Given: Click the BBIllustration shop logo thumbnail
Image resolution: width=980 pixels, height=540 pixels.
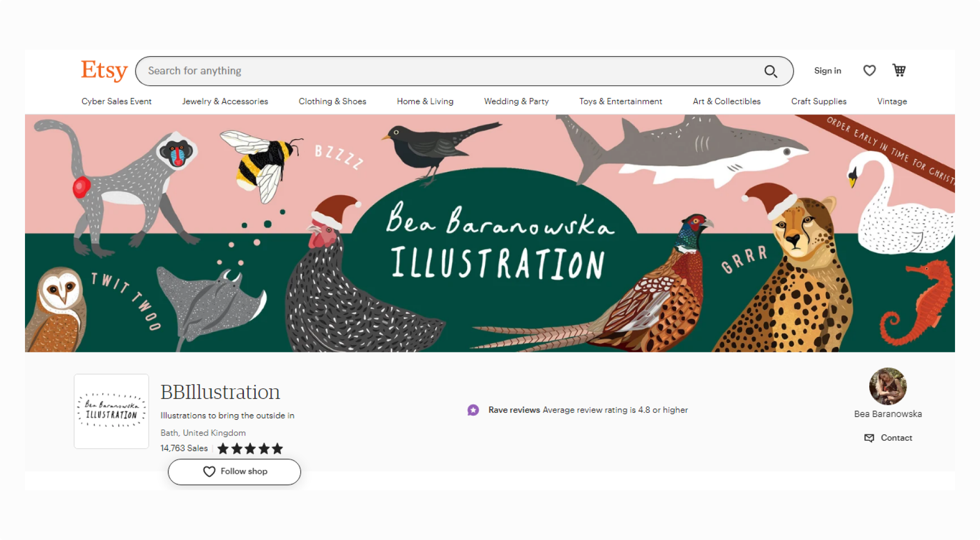Looking at the screenshot, I should [x=111, y=411].
